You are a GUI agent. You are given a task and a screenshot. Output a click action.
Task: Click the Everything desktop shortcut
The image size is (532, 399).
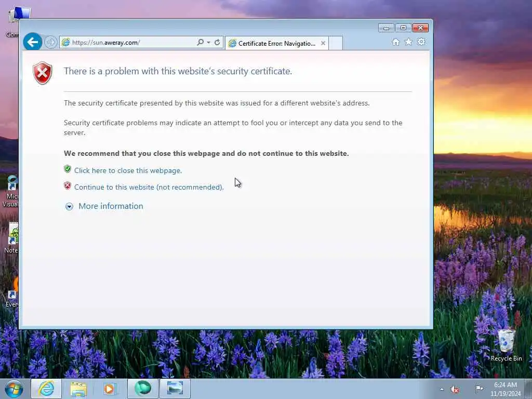point(12,292)
